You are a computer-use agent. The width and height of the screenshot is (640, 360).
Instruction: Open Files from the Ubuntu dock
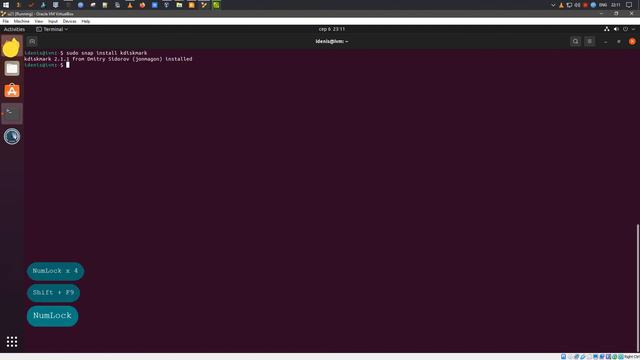tap(12, 68)
